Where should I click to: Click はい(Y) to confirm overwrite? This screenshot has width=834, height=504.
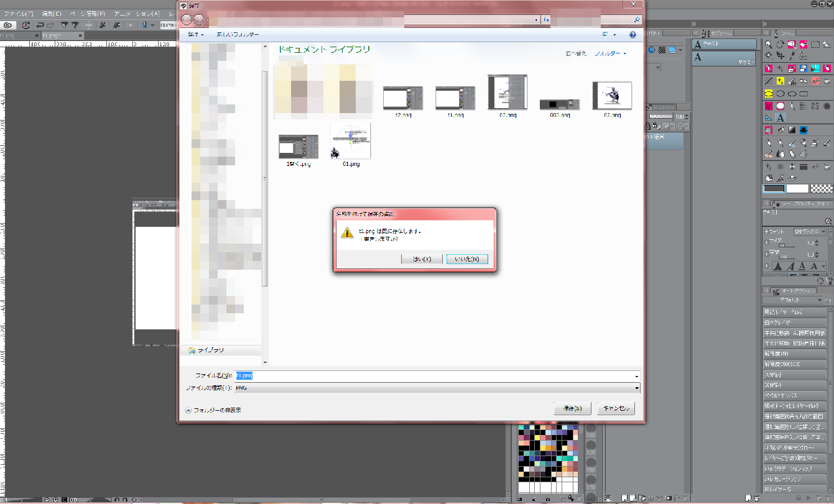[422, 259]
